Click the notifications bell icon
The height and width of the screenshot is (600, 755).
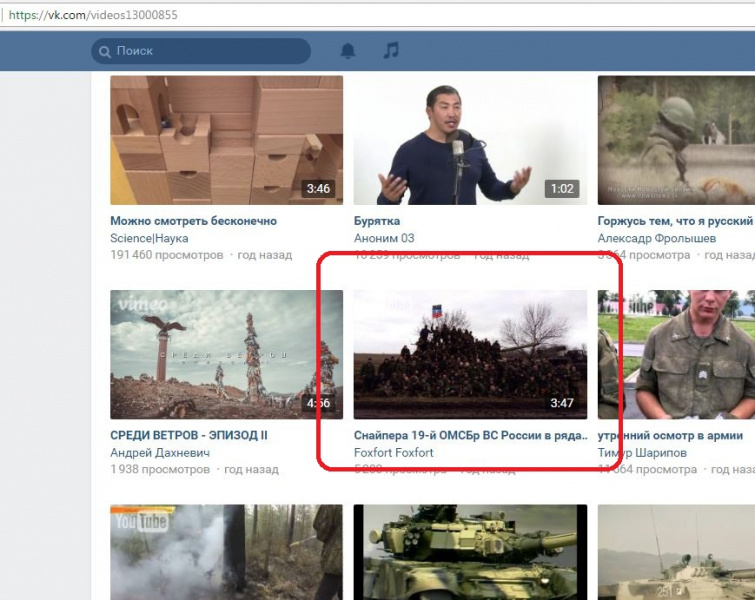348,51
